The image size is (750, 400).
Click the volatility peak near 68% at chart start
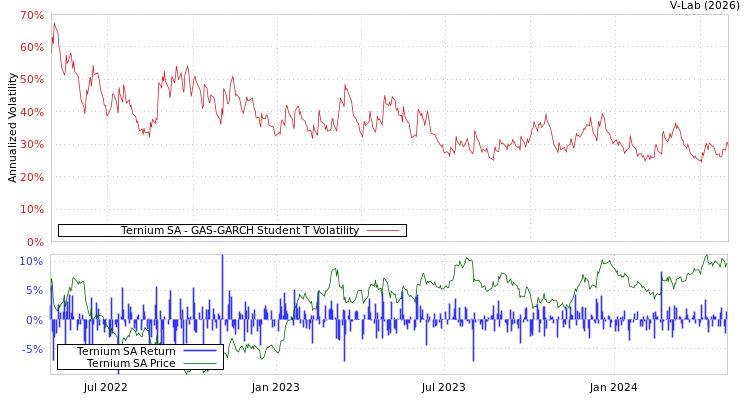[x=53, y=23]
